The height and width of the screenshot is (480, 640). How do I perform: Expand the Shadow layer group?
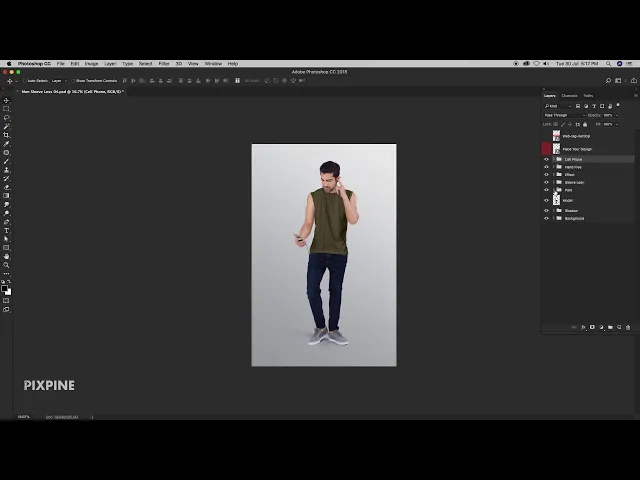click(553, 210)
